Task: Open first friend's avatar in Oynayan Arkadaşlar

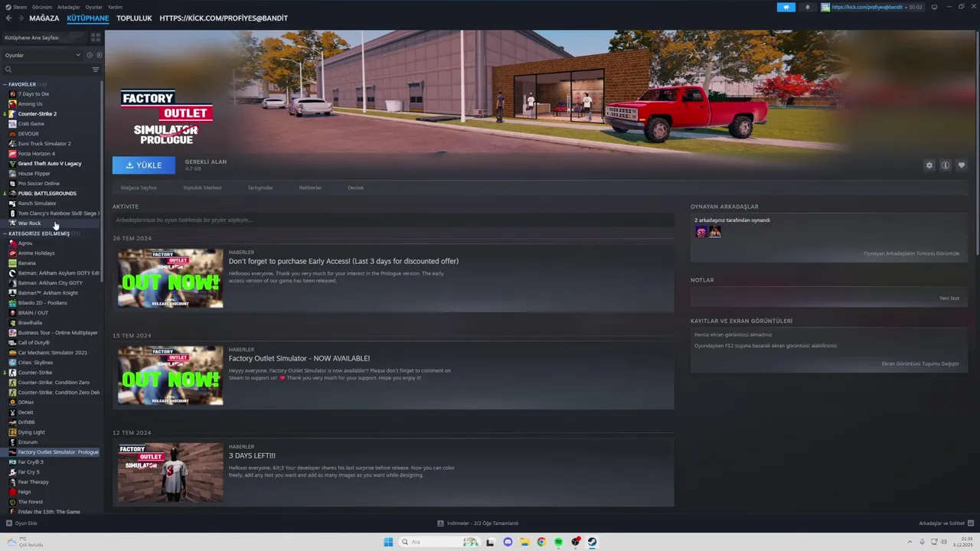Action: (701, 232)
